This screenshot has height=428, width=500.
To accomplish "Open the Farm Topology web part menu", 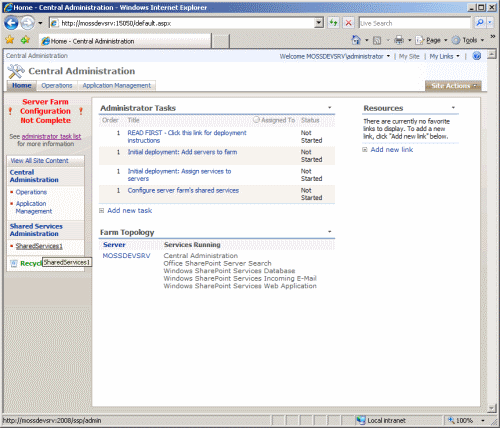I will coord(329,232).
